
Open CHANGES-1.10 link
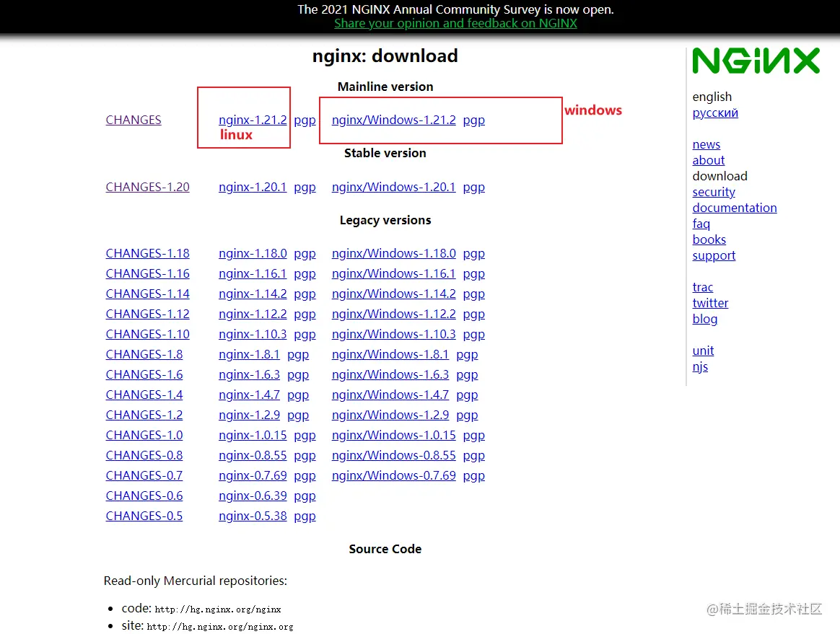(x=147, y=334)
